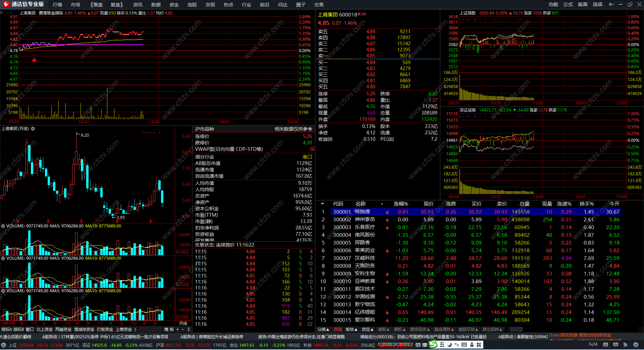Click the 相关数据仅供参考 link
644x350 pixels.
tap(293, 129)
